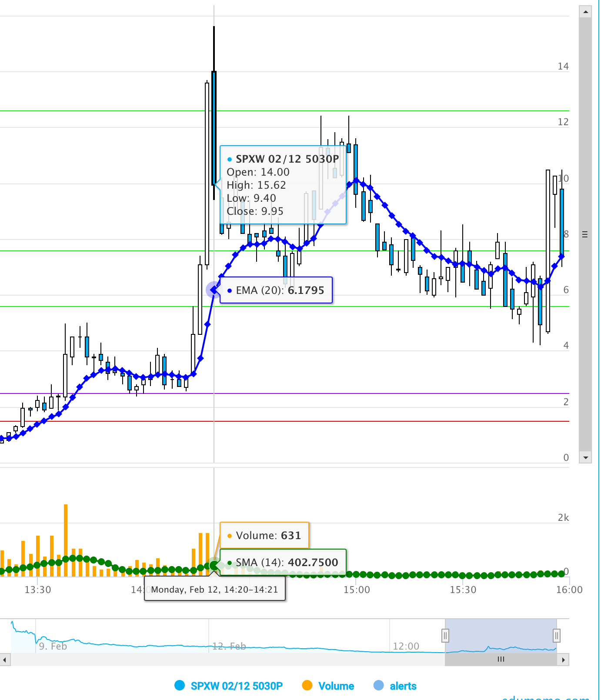Screen dimensions: 601x700
Task: Toggle the alerts series in the legend
Action: click(395, 686)
